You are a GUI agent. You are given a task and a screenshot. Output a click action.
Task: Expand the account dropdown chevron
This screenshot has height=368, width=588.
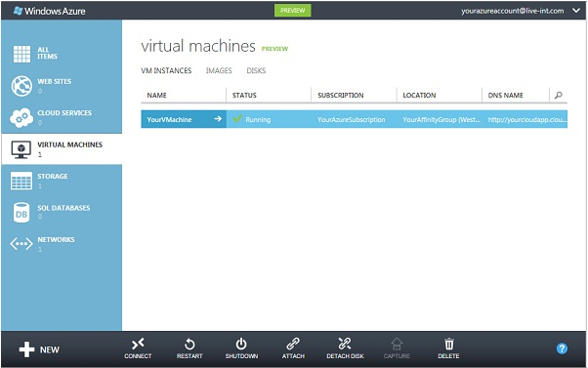click(576, 11)
